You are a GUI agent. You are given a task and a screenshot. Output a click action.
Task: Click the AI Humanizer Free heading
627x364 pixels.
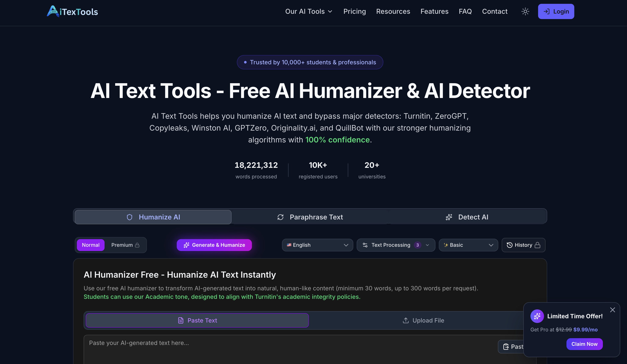(x=180, y=275)
